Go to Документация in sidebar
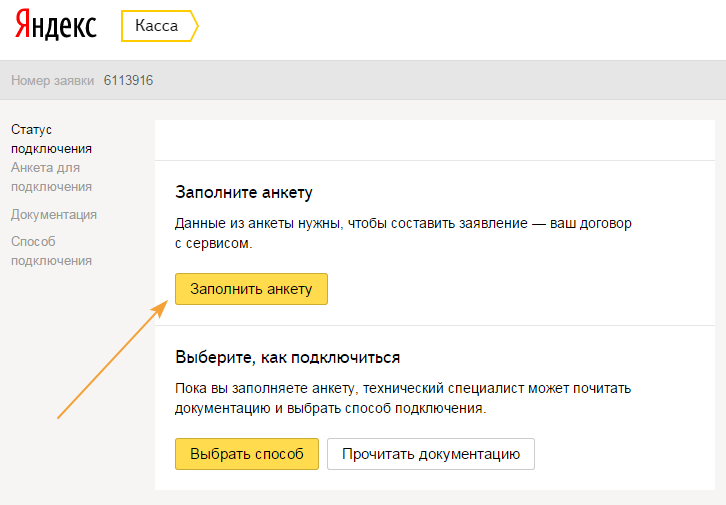The image size is (726, 505). point(54,214)
